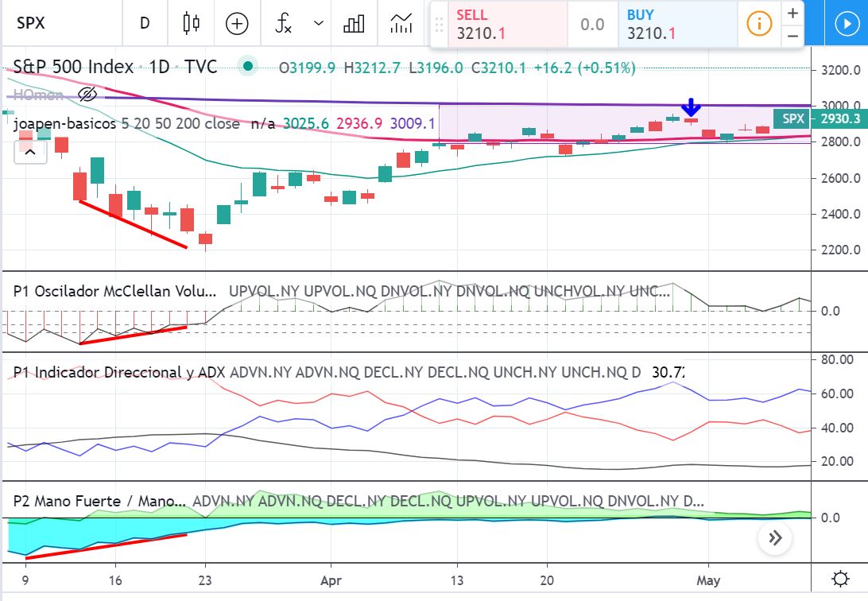Jump to latest bar with double-chevron
868x601 pixels.
point(775,538)
